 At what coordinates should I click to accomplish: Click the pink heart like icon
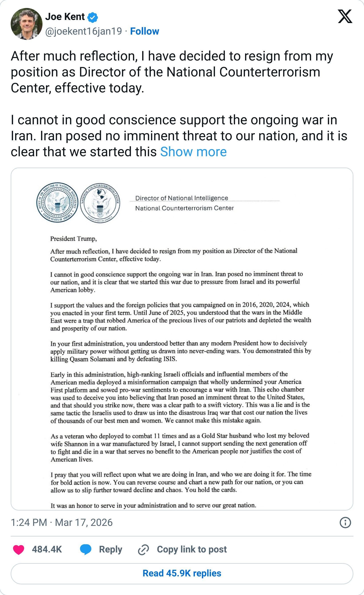click(x=19, y=550)
